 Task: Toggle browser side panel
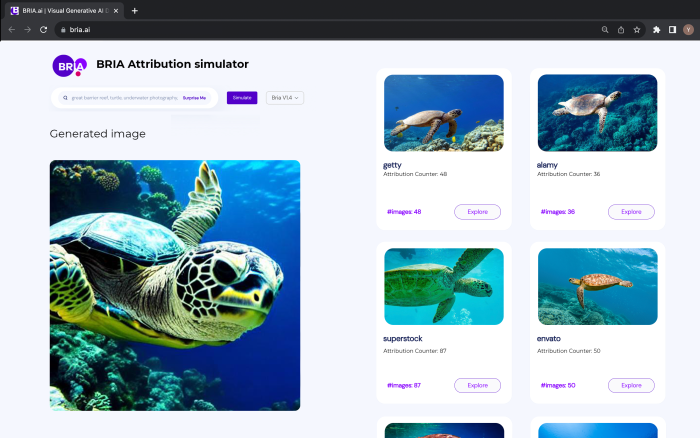pos(672,30)
